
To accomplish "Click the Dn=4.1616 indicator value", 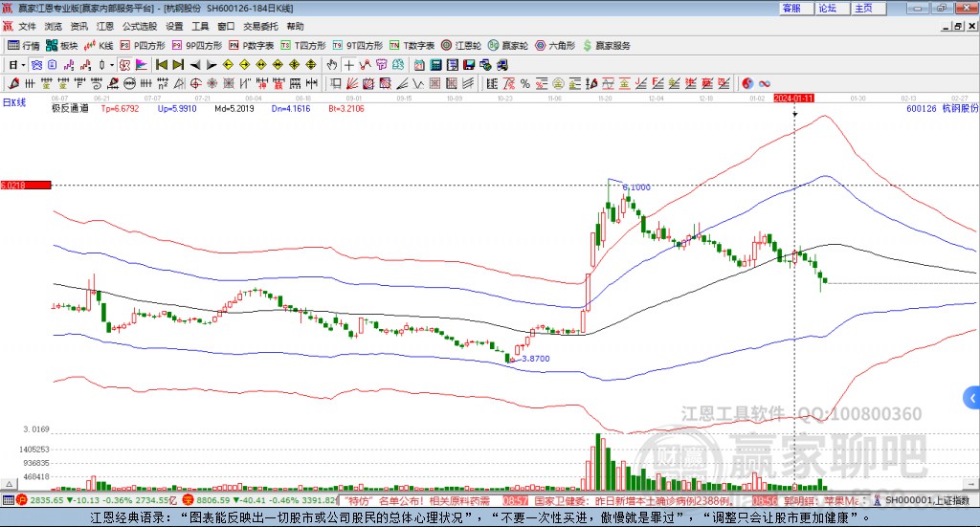I will 291,109.
